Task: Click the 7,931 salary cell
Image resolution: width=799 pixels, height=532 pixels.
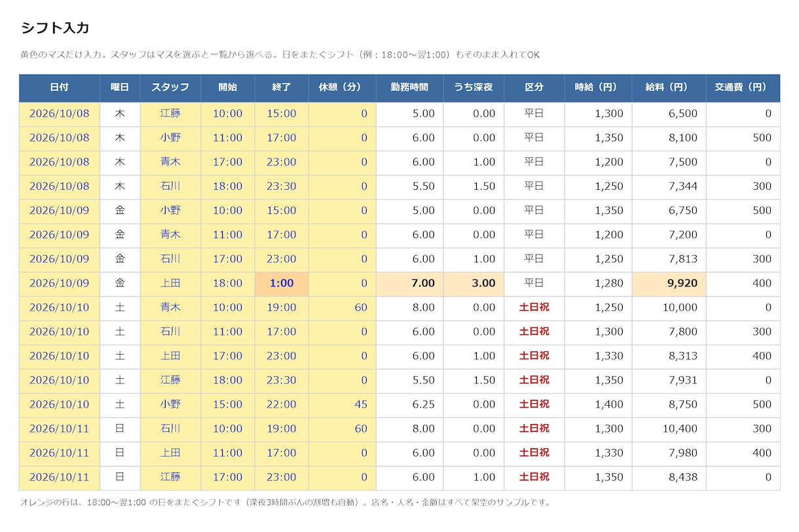Action: point(669,380)
